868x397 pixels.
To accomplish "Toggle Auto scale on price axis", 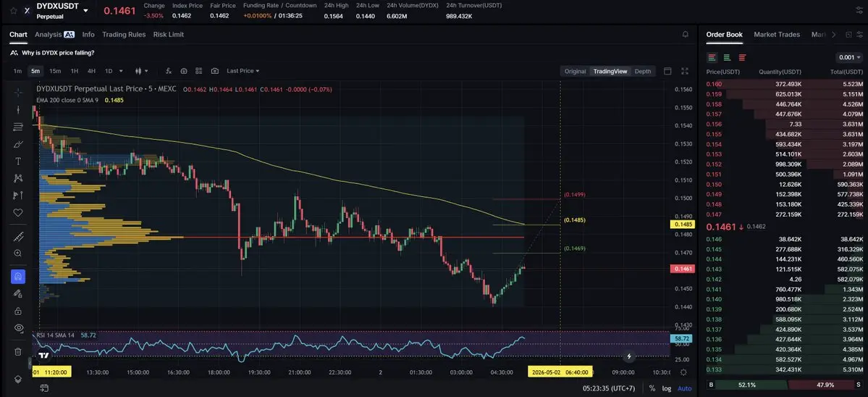I will click(x=684, y=388).
